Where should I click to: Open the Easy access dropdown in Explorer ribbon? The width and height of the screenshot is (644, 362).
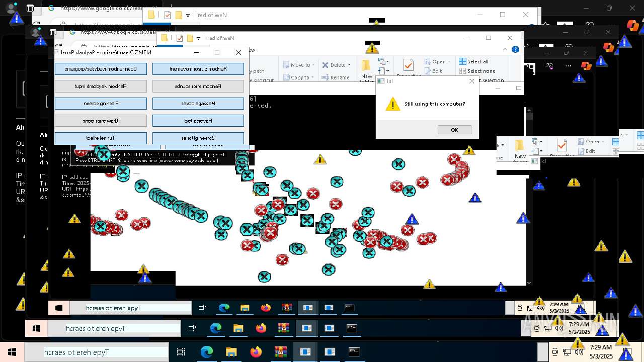383,72
